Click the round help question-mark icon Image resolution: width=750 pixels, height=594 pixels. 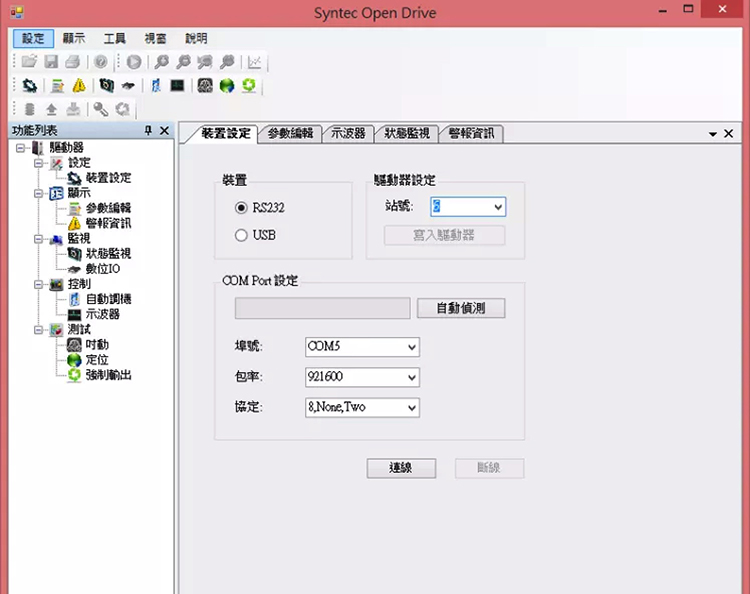click(x=100, y=62)
